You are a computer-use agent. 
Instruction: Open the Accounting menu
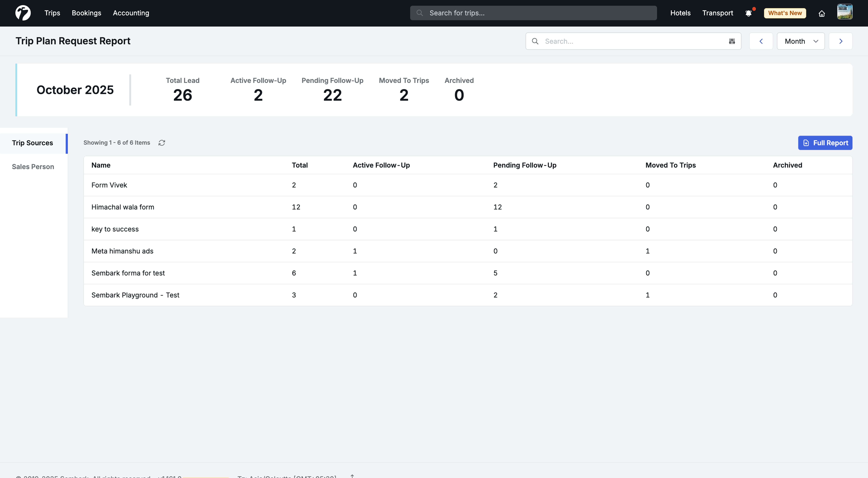click(x=131, y=13)
